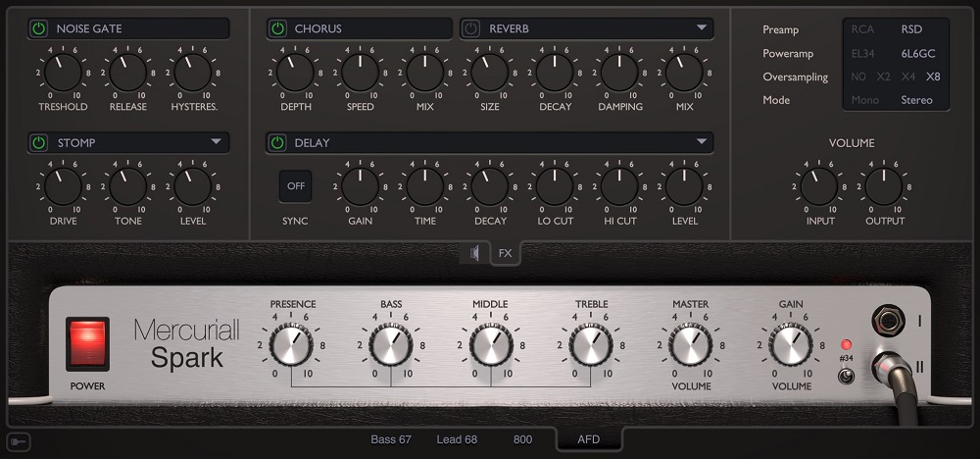Plug into input jack I
980x459 pixels.
(889, 321)
